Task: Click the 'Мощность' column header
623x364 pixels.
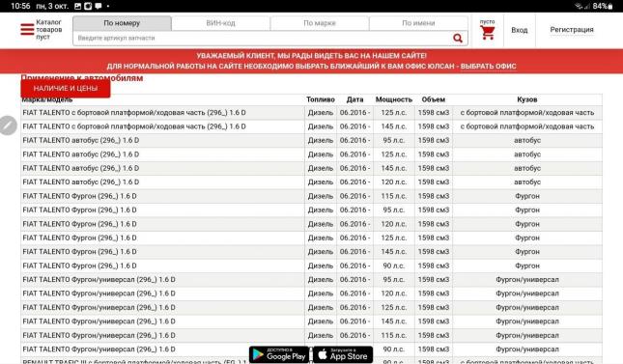Action: 394,99
